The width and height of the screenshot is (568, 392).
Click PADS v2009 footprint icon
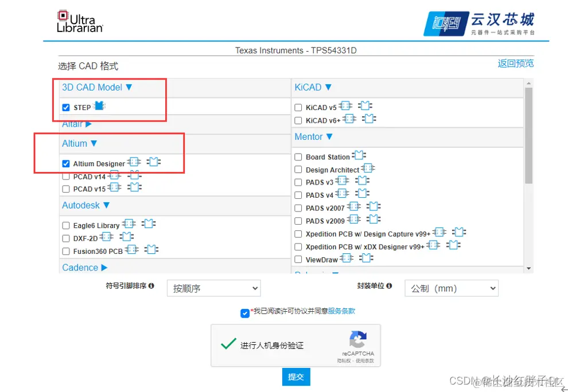click(x=374, y=219)
